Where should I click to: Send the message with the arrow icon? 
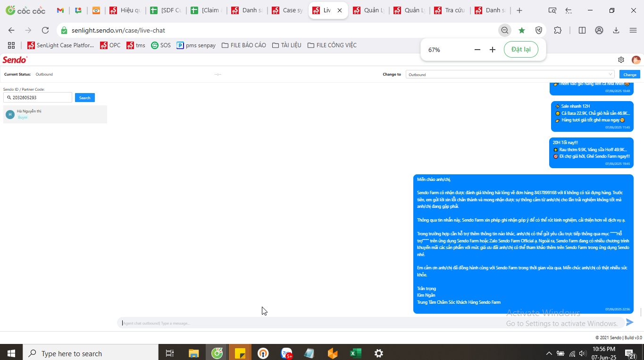(x=629, y=322)
